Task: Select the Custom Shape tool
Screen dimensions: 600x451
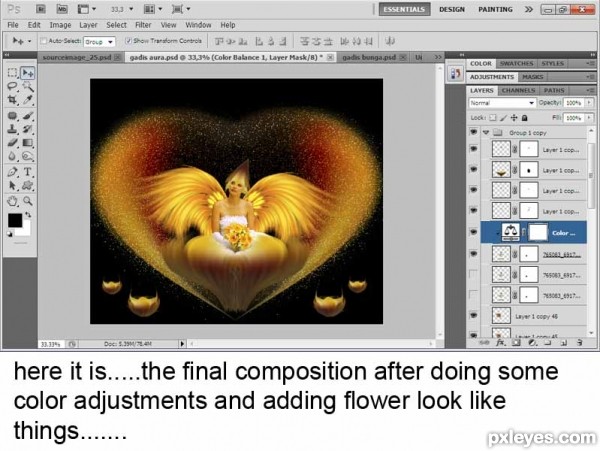Action: pyautogui.click(x=28, y=186)
